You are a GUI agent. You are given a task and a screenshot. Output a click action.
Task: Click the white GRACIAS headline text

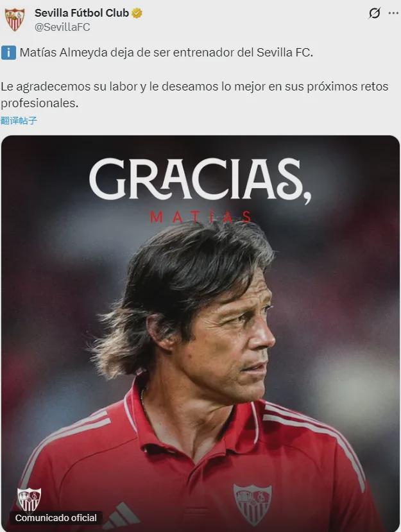200,180
